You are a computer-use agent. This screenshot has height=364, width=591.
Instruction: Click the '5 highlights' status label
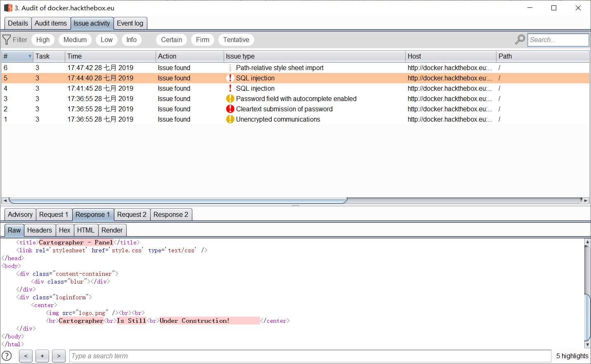coord(572,356)
